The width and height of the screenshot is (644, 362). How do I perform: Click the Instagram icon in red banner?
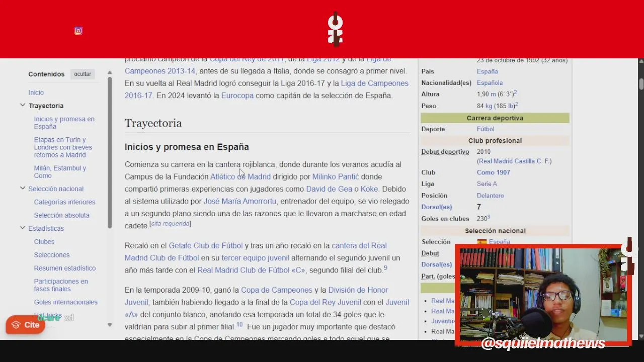tap(78, 31)
